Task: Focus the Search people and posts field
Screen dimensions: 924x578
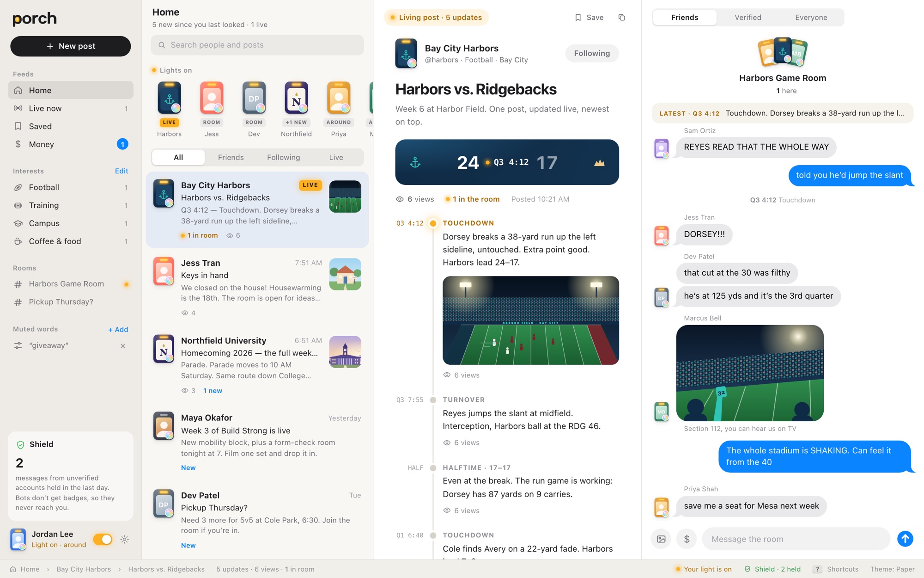Action: pos(257,45)
